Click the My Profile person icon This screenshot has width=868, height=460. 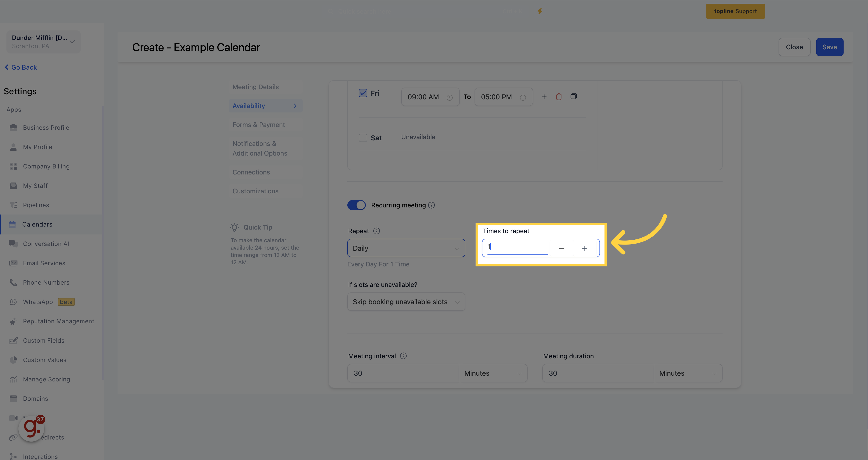coord(13,147)
